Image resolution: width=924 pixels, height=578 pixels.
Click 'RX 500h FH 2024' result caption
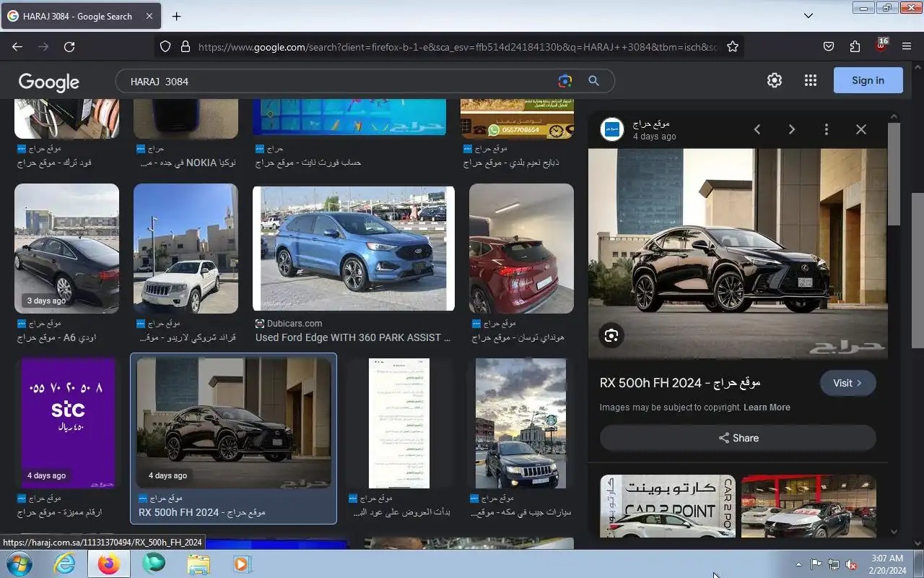[x=202, y=512]
